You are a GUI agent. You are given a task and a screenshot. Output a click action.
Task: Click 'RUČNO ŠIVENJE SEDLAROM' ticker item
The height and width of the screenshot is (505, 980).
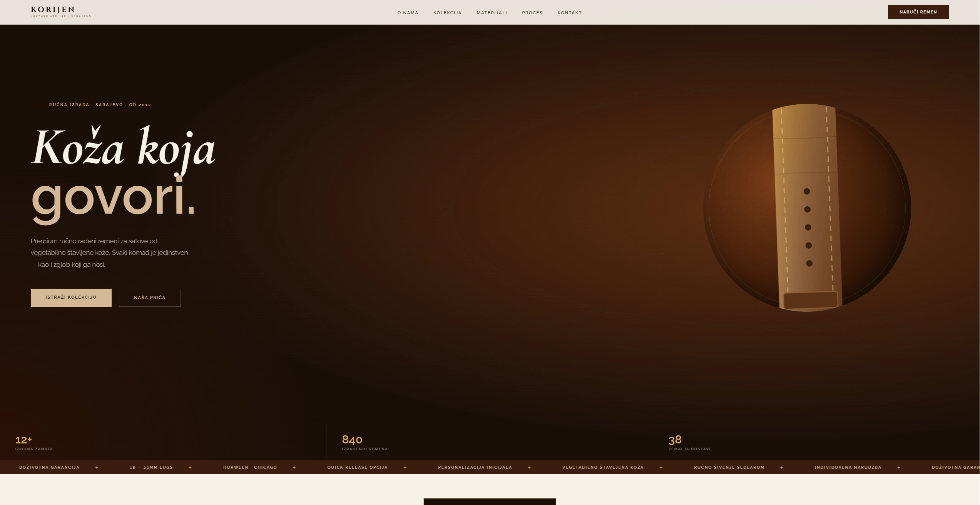(729, 467)
